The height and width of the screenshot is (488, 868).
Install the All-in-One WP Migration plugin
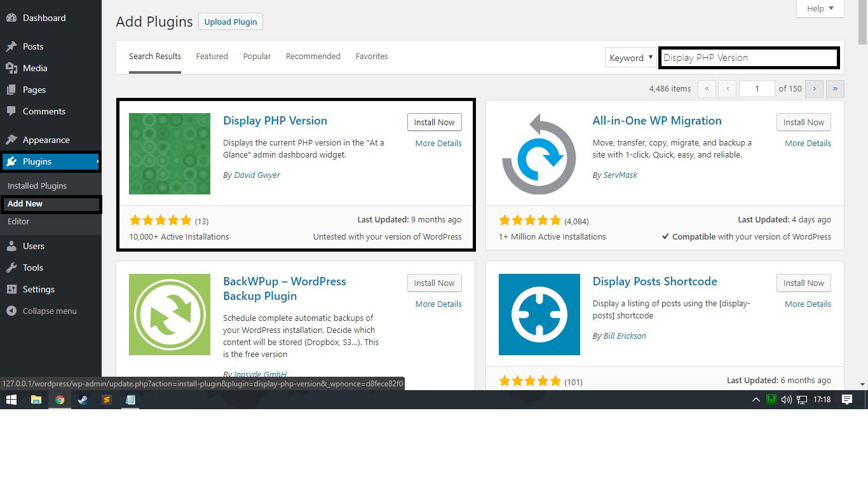tap(804, 122)
